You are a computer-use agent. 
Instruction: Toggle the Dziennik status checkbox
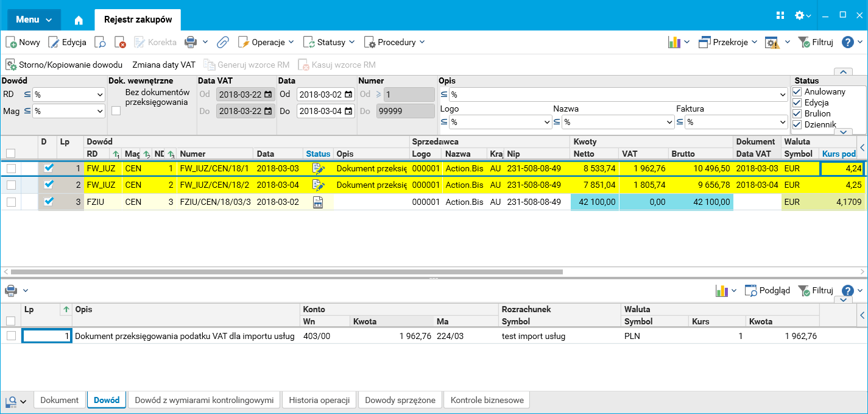click(797, 124)
